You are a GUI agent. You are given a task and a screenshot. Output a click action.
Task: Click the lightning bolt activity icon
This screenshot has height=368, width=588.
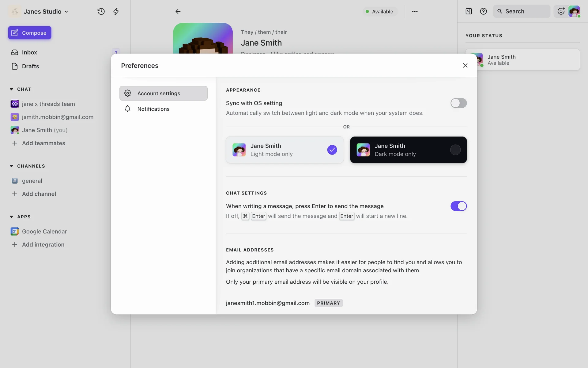click(x=116, y=11)
